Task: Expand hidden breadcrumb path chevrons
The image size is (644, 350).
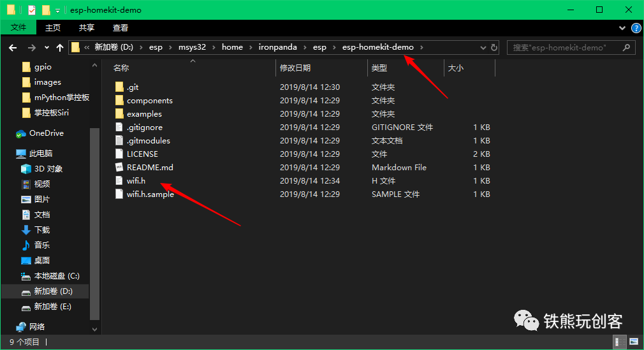Action: 87,47
